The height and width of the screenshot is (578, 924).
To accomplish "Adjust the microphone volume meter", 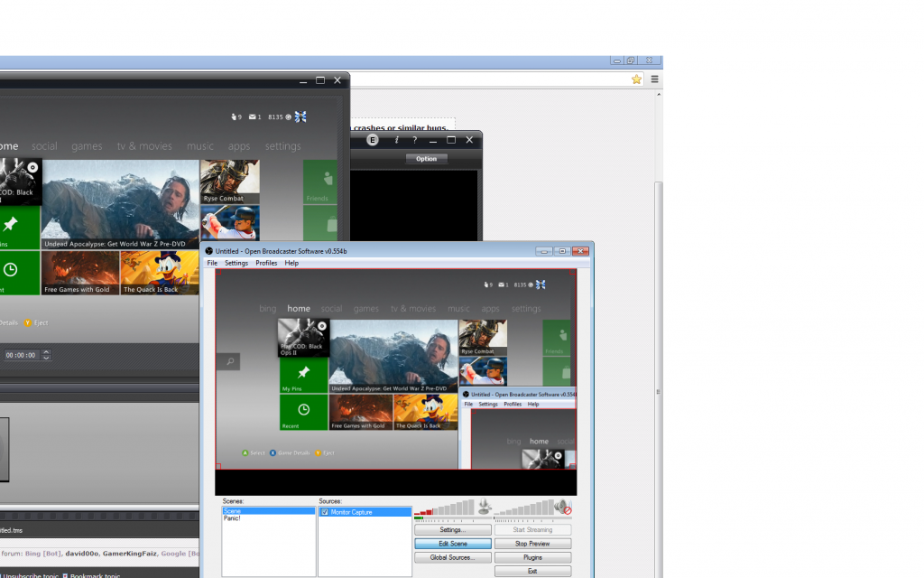I will [x=444, y=508].
